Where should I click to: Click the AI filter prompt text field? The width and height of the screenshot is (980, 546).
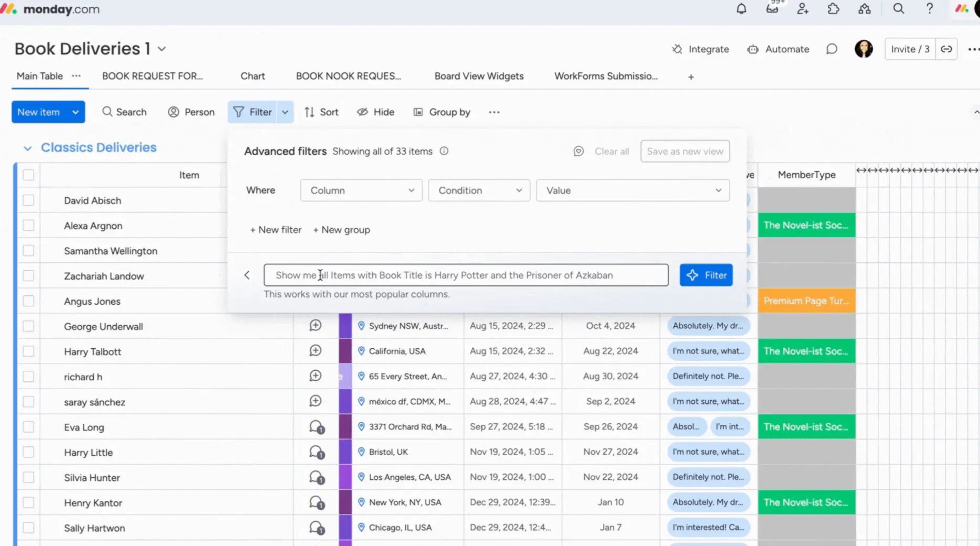[466, 275]
